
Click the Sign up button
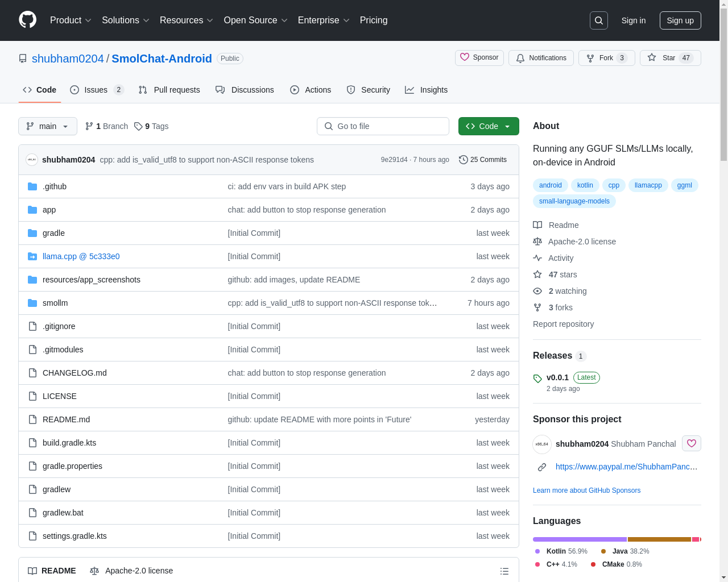(680, 20)
